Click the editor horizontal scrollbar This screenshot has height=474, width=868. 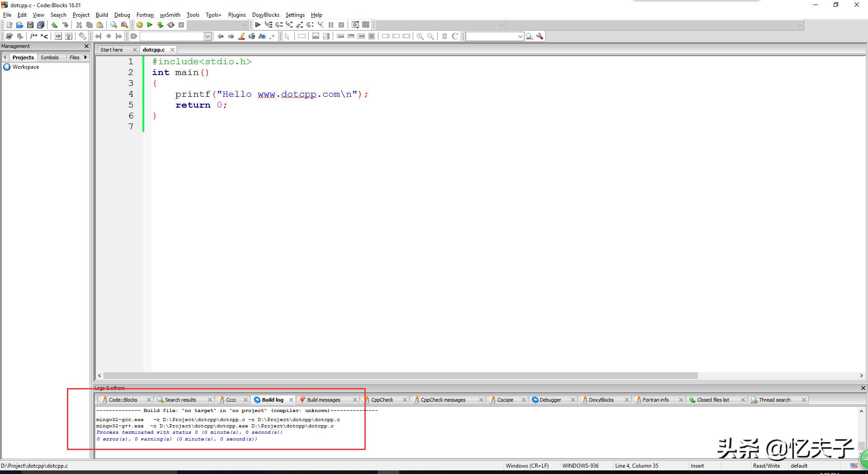click(x=400, y=376)
